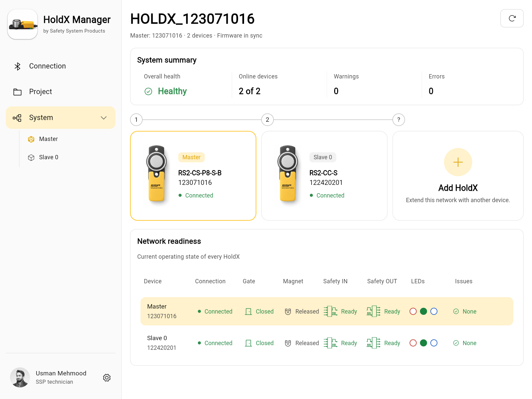Viewport: 532px width, 399px height.
Task: Click the Master row magnet icon
Action: click(288, 312)
